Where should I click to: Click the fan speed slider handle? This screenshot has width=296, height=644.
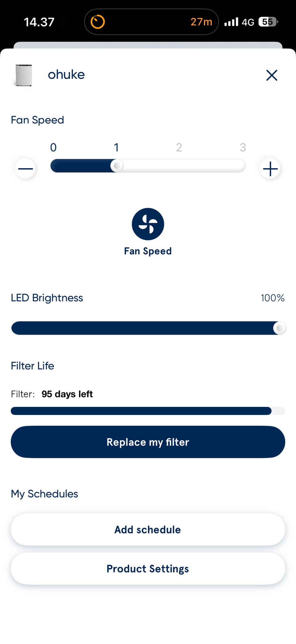(x=117, y=166)
